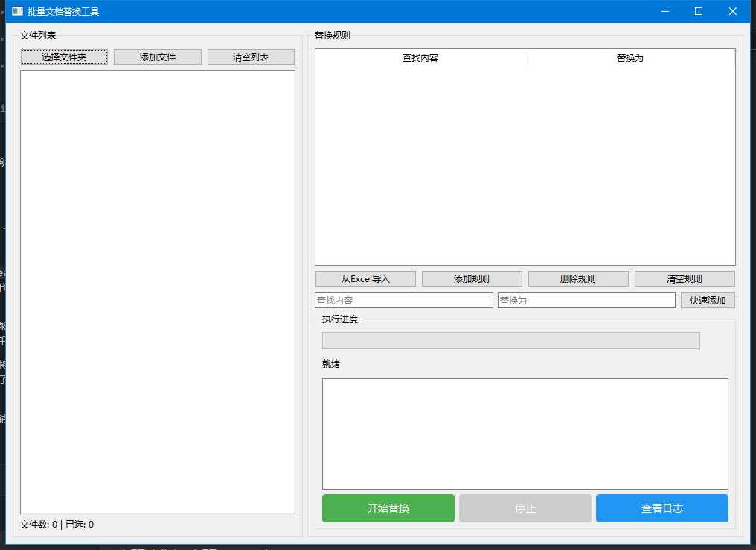The width and height of the screenshot is (756, 550).
Task: Click inside the log output text area
Action: 525,434
